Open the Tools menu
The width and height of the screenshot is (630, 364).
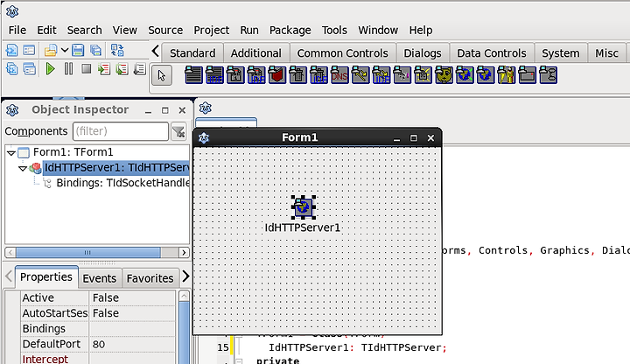click(334, 30)
